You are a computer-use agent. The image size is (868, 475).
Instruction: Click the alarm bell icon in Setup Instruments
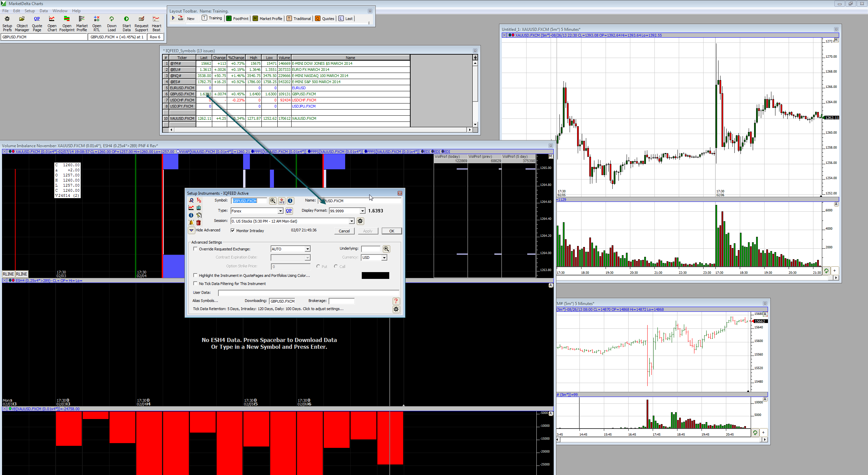191,223
